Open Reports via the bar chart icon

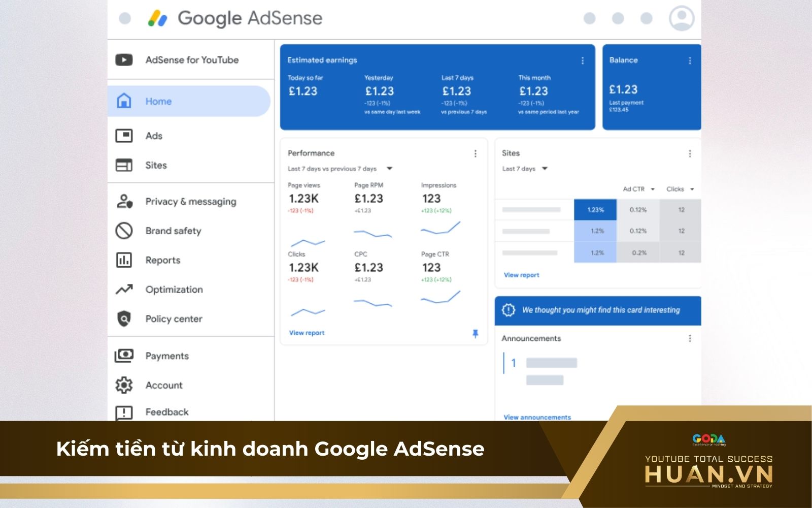[x=123, y=260]
